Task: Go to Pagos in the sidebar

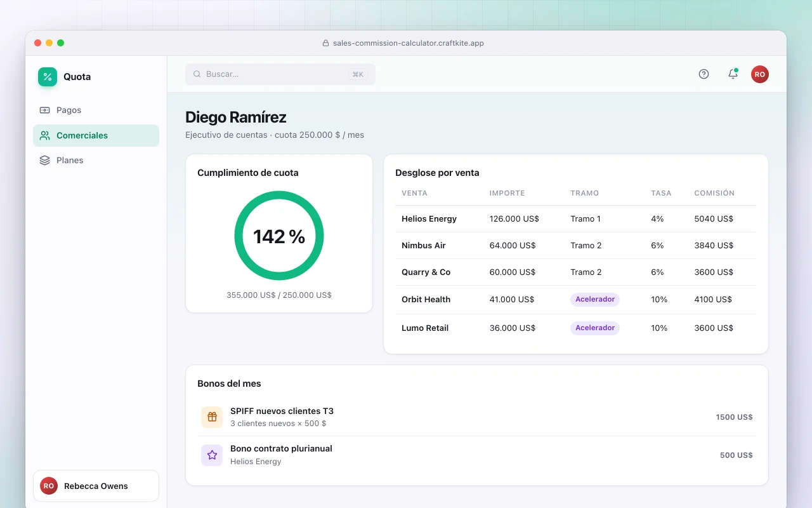Action: pos(96,110)
